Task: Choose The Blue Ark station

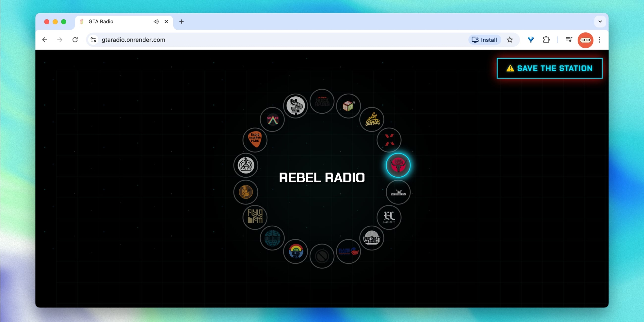Action: tap(296, 252)
